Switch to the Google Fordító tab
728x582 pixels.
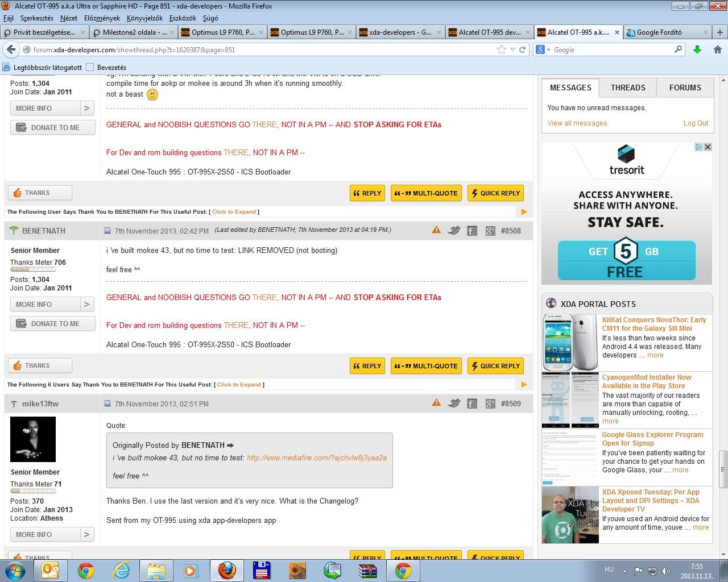(668, 32)
